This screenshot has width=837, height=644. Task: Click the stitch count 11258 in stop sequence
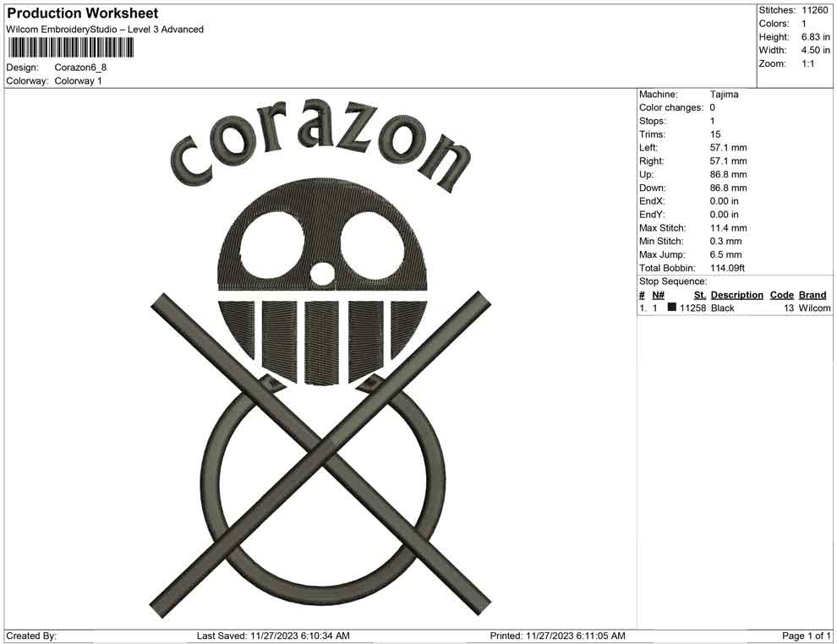point(693,308)
